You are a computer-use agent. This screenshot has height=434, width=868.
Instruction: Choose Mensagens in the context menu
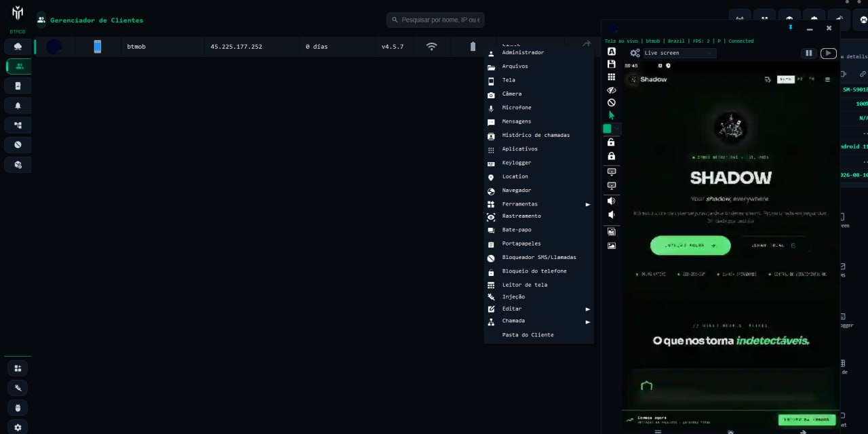pos(539,121)
